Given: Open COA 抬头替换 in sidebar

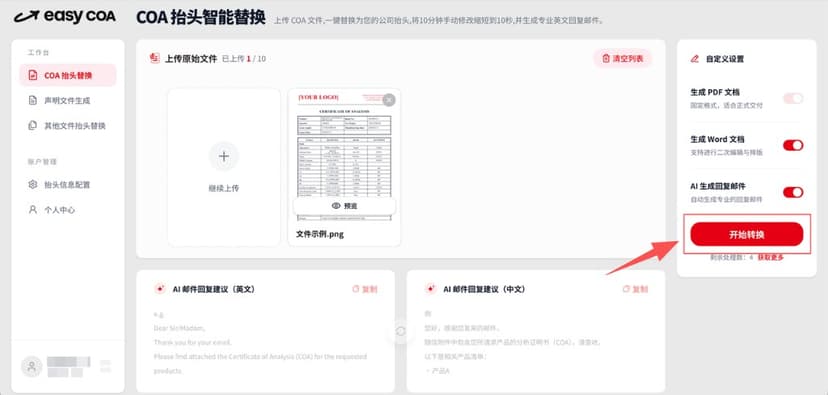Looking at the screenshot, I should 68,76.
